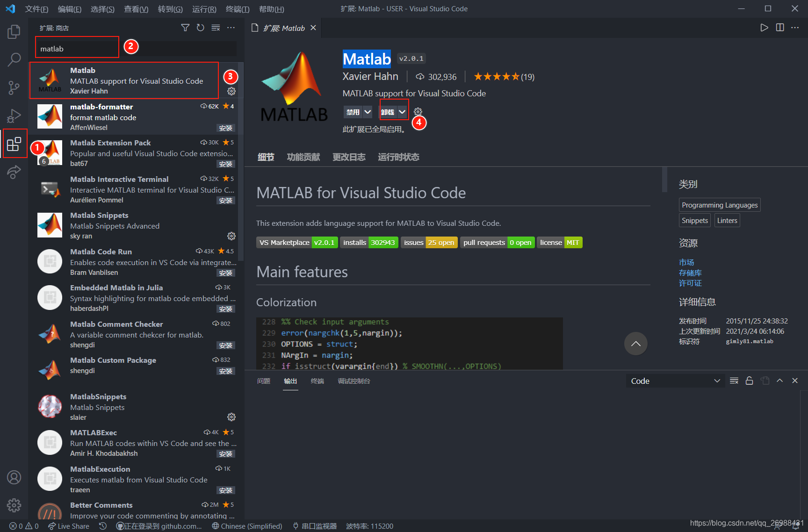Switch to the Debug Console panel tab
808x532 pixels.
tap(354, 381)
